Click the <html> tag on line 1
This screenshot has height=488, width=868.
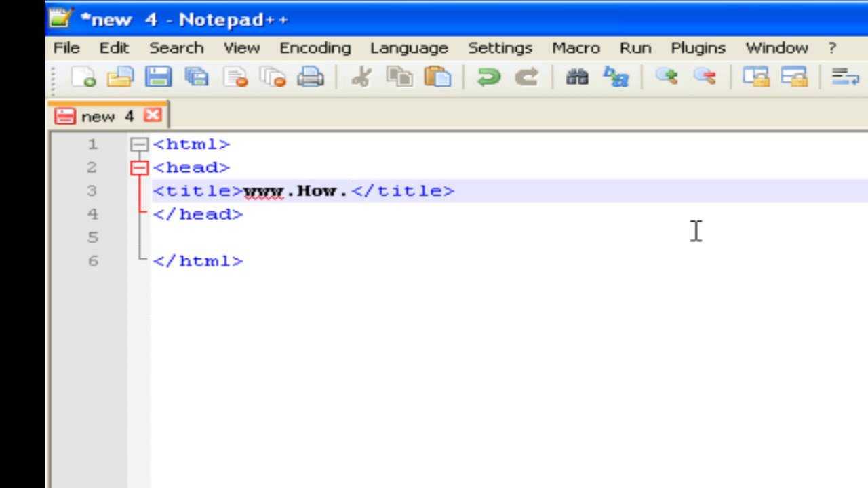click(x=192, y=144)
